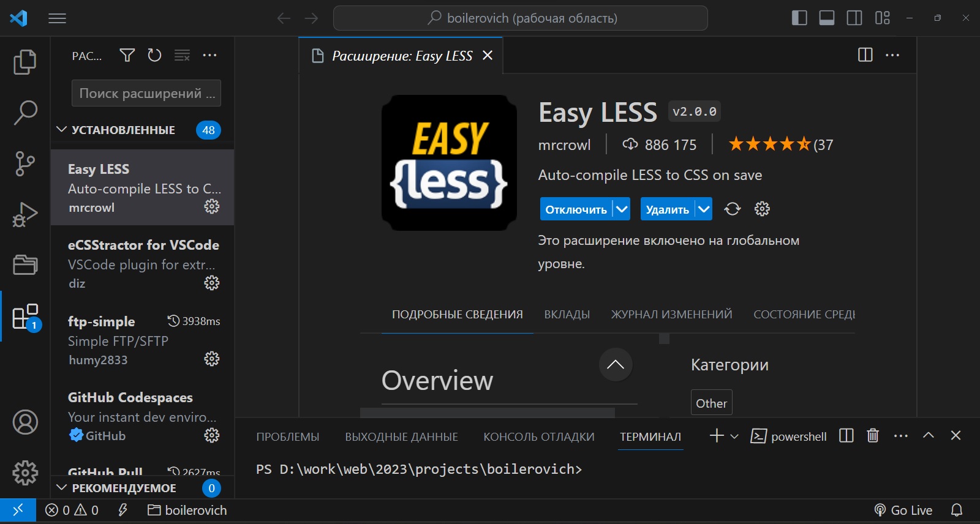Toggle primary side bar layout icon
This screenshot has height=524, width=980.
(x=799, y=18)
